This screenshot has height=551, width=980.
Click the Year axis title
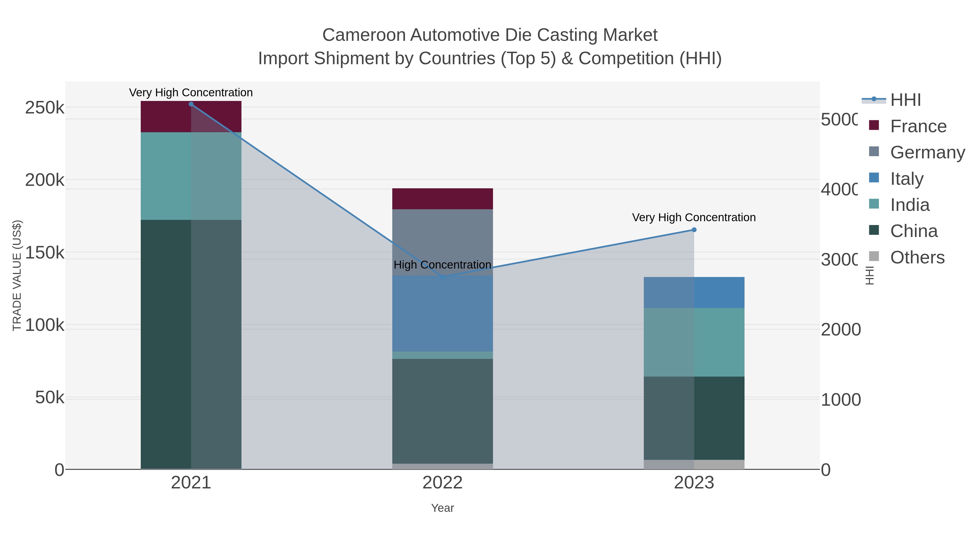442,508
